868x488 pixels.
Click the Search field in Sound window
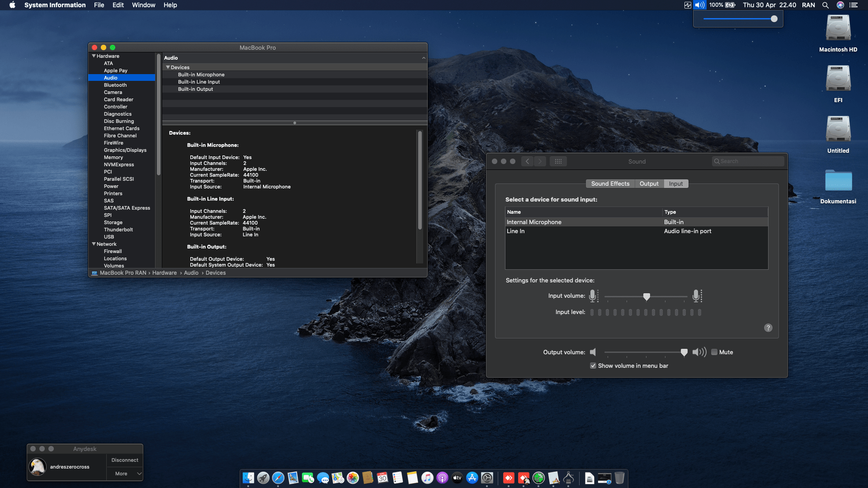(748, 161)
